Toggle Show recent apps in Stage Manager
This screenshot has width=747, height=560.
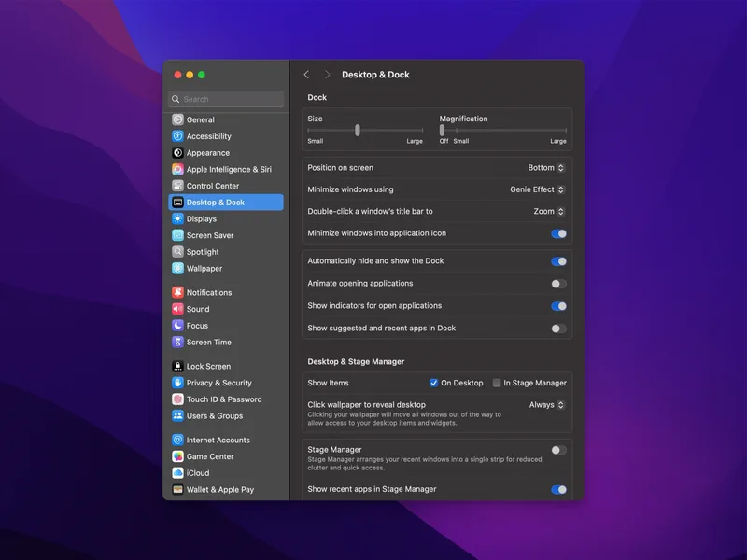(x=558, y=489)
